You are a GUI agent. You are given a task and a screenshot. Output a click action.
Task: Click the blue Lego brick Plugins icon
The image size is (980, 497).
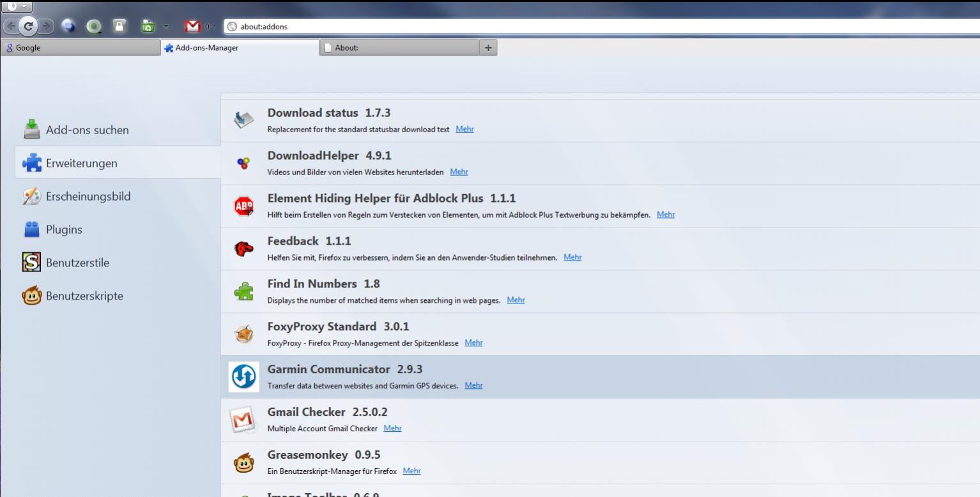[x=32, y=229]
